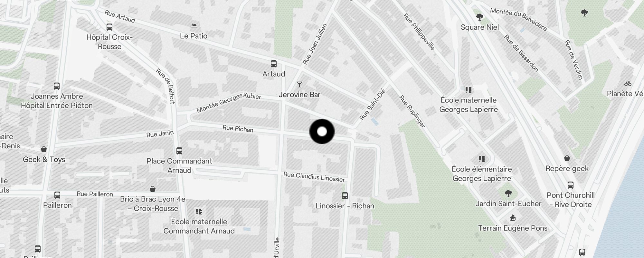Viewport: 644px width, 258px height.
Task: Click the Jardin Saint-Eucher park label
Action: 508,203
